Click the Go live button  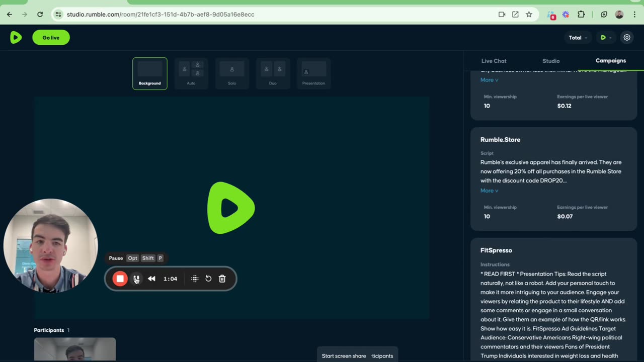(51, 38)
